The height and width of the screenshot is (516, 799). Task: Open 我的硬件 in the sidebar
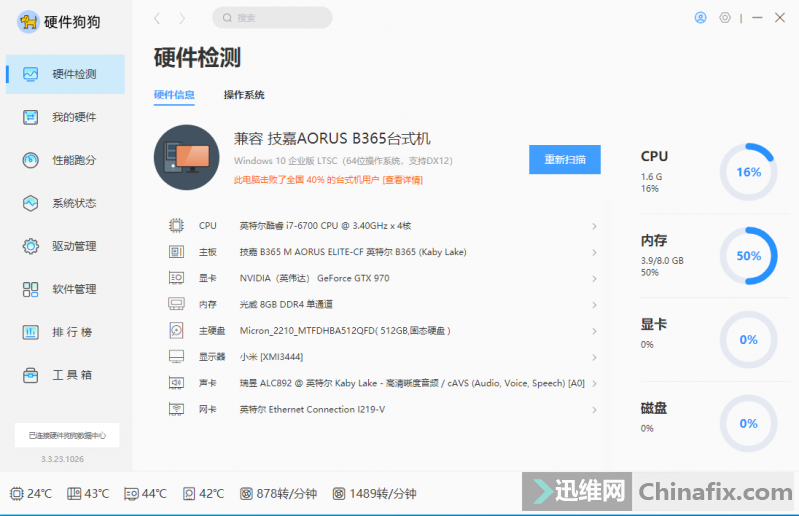click(65, 117)
